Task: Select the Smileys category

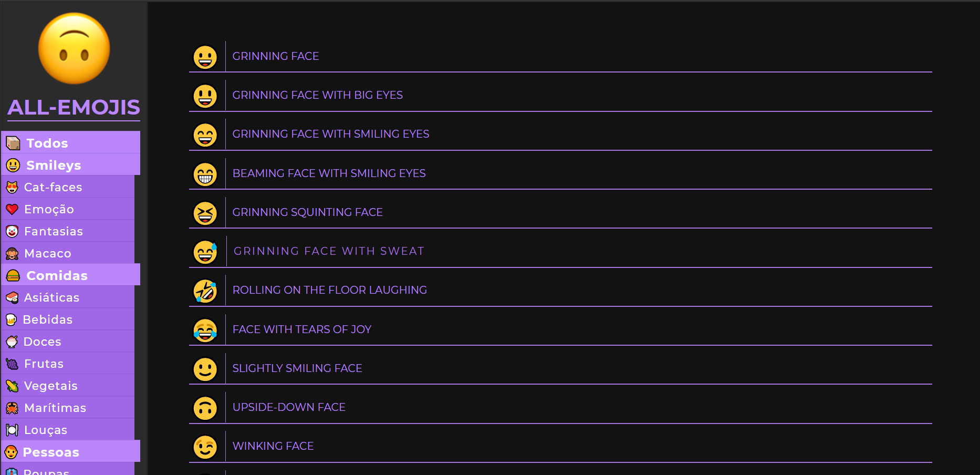Action: click(54, 165)
